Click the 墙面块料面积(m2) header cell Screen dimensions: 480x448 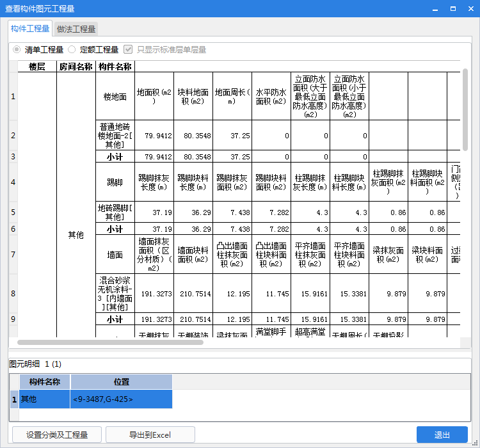(x=193, y=255)
